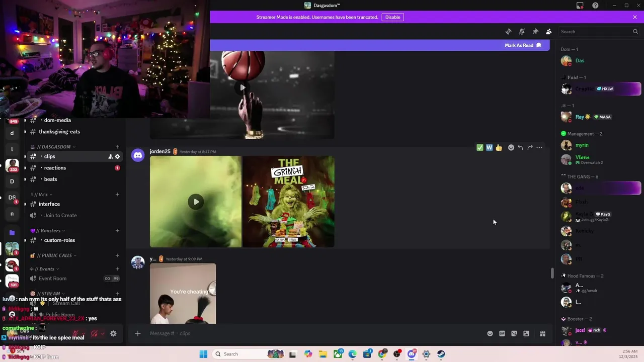Create an invite from the clips channel row
This screenshot has height=362, width=644.
(x=110, y=156)
